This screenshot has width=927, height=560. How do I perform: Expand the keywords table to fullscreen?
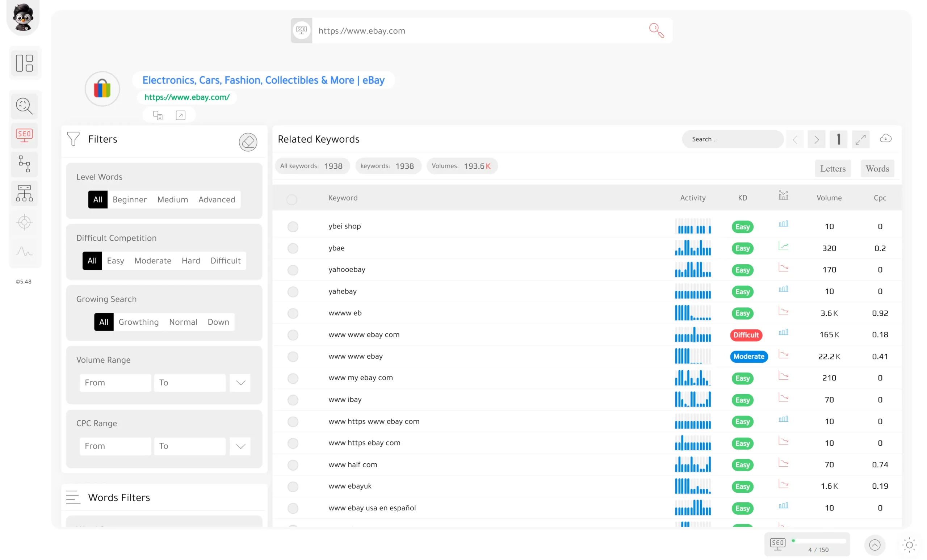860,139
